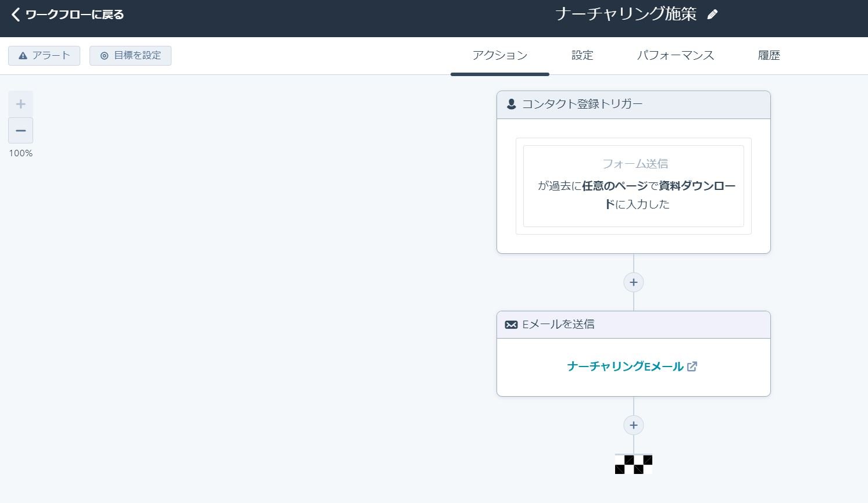Click the pencil icon to rename the workflow

(712, 15)
